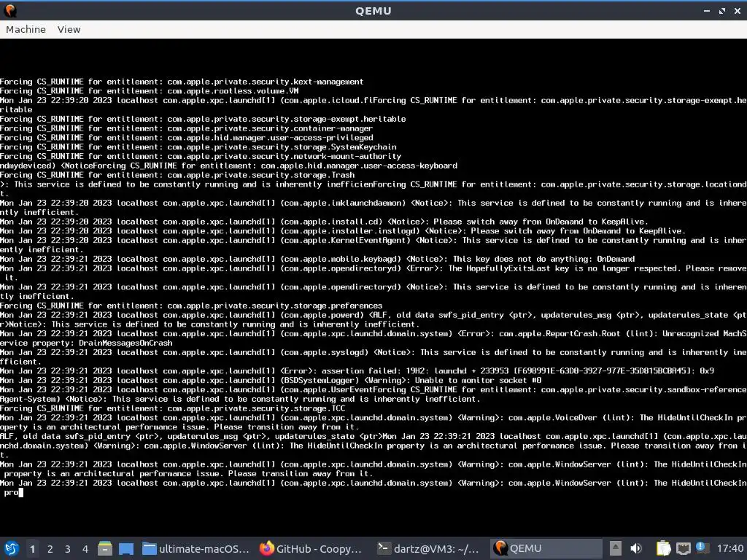
Task: Switch to dartz@VM3 terminal window
Action: click(x=429, y=548)
